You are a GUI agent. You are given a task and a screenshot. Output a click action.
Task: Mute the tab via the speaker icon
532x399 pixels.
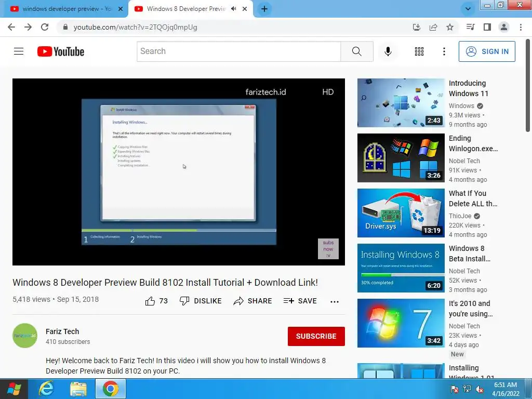[233, 9]
